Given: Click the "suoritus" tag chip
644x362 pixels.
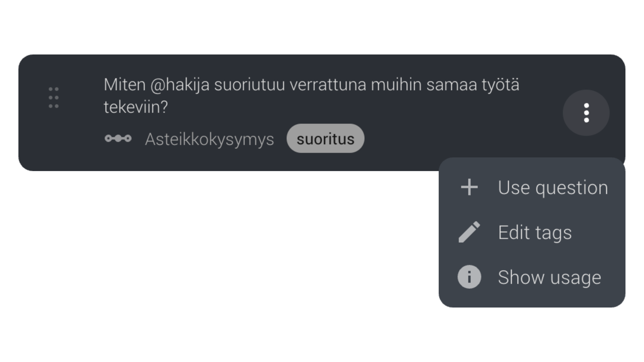Looking at the screenshot, I should point(325,139).
